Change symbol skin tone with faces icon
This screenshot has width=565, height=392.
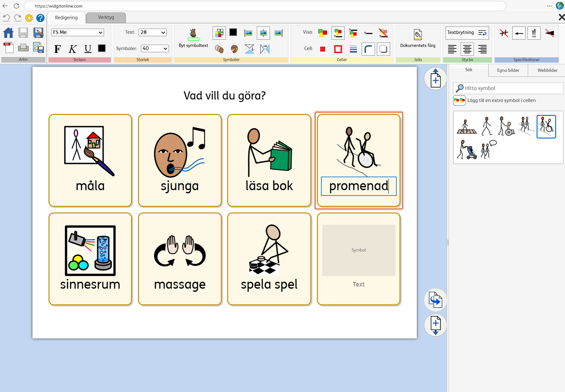point(219,49)
